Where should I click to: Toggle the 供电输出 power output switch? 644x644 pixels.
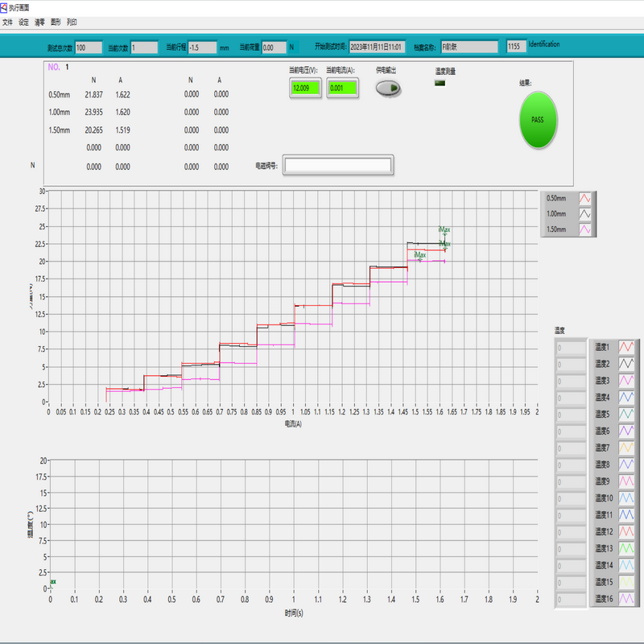(x=388, y=88)
